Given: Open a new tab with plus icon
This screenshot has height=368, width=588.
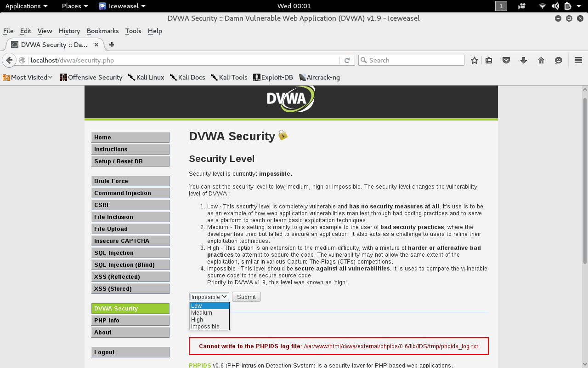Looking at the screenshot, I should point(111,45).
